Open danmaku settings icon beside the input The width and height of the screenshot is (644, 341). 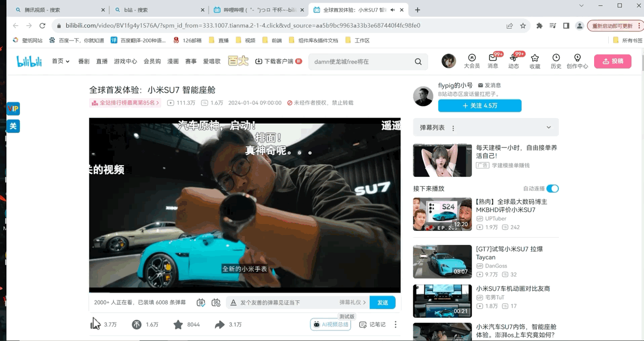click(216, 303)
